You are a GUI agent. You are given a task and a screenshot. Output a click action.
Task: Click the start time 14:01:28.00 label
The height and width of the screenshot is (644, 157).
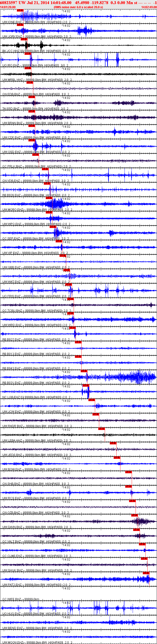coord(8,7)
